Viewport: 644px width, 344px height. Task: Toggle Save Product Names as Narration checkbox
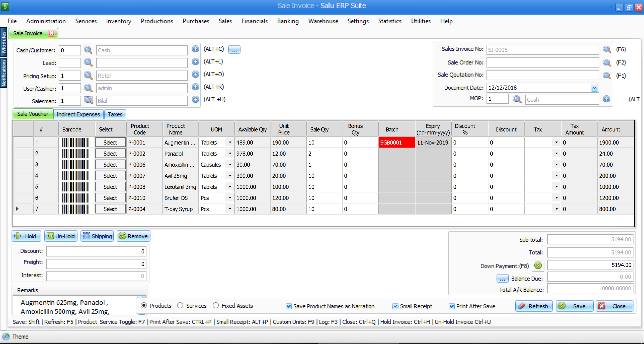point(289,306)
